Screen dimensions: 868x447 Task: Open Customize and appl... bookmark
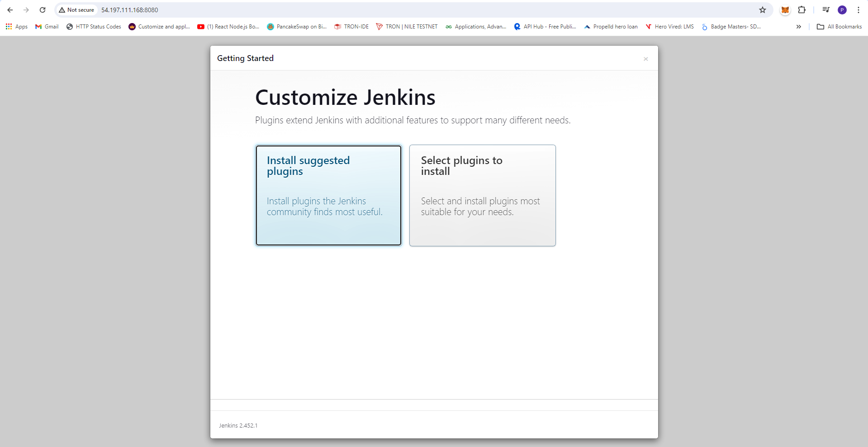(159, 27)
